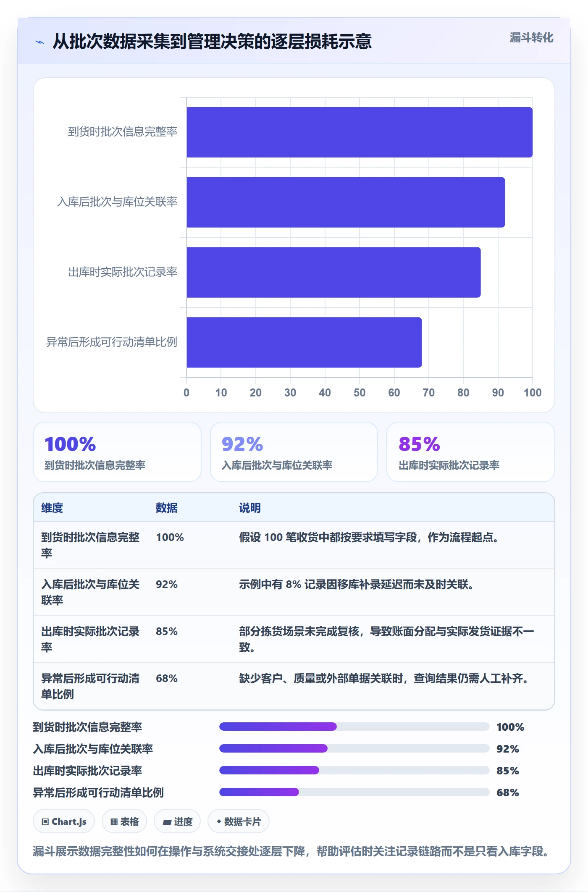Image resolution: width=588 pixels, height=892 pixels.
Task: Click table cell 入库后批次与库位关联率
Action: pos(90,592)
